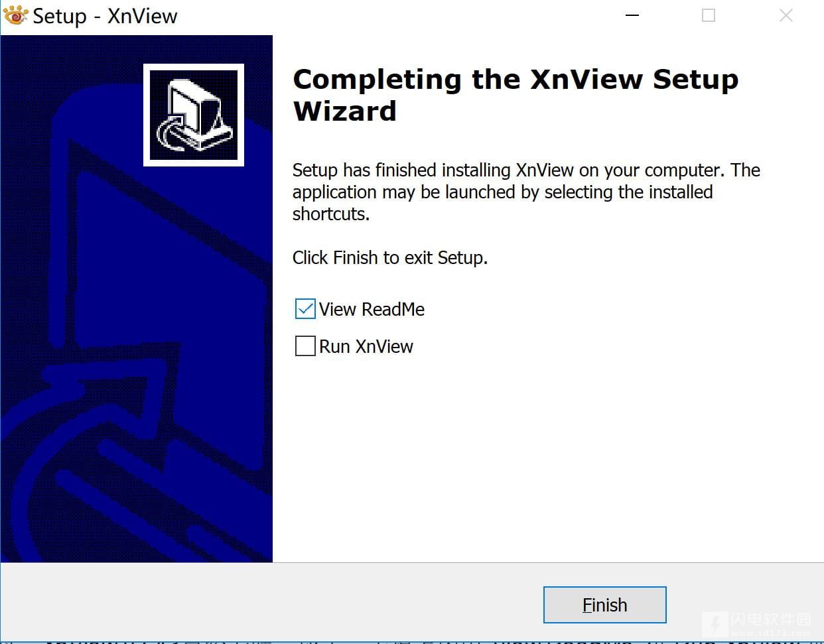This screenshot has height=644, width=824.
Task: Click the XnView eye icon in title bar
Action: pyautogui.click(x=15, y=15)
